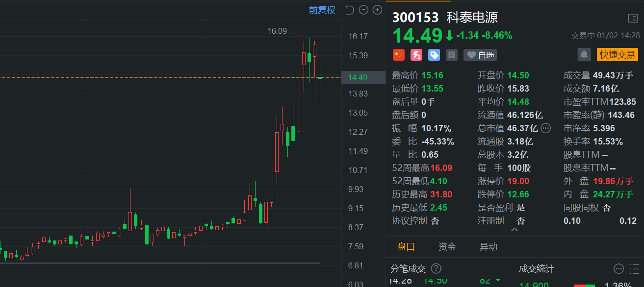This screenshot has height=287, width=644.
Task: Open help icon next to 分笔成交
Action: (436, 268)
